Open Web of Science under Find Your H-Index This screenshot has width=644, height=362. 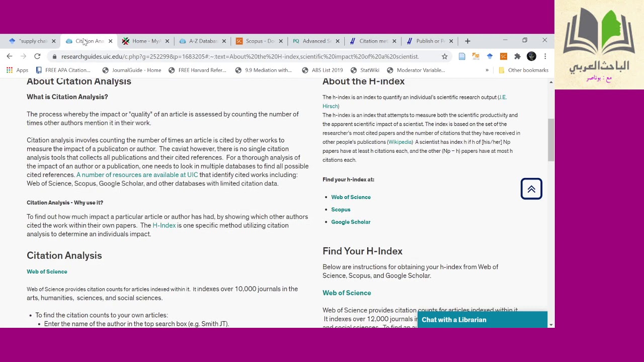pyautogui.click(x=347, y=293)
